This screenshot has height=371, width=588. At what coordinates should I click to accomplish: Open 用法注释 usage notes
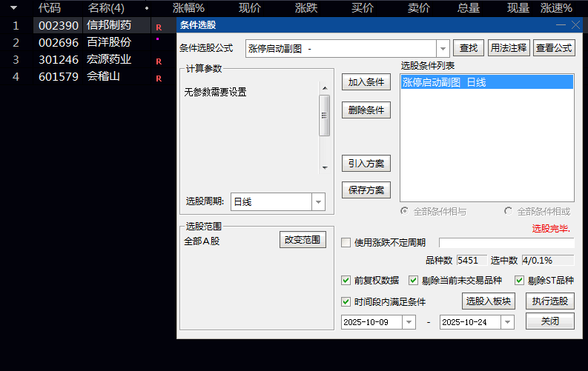pyautogui.click(x=509, y=48)
